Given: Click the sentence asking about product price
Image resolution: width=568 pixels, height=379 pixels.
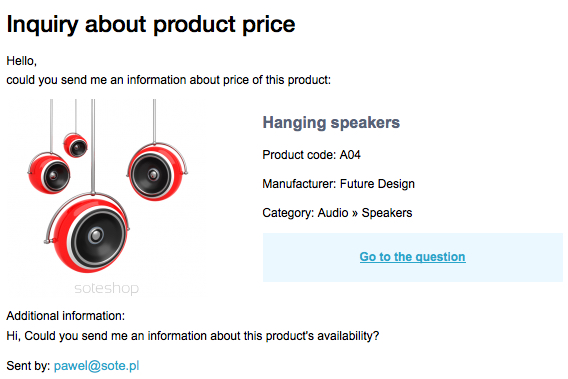Looking at the screenshot, I should (x=169, y=80).
